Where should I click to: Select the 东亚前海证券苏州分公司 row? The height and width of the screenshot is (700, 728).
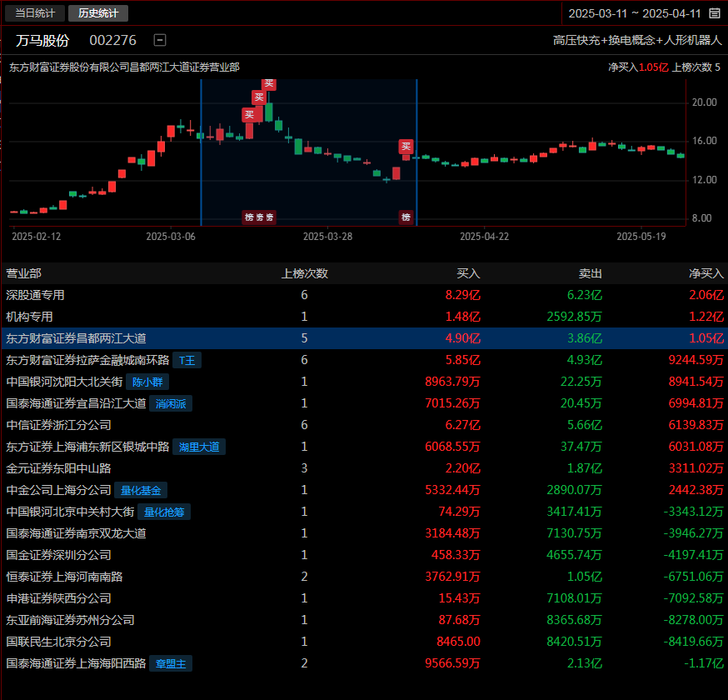tap(364, 620)
